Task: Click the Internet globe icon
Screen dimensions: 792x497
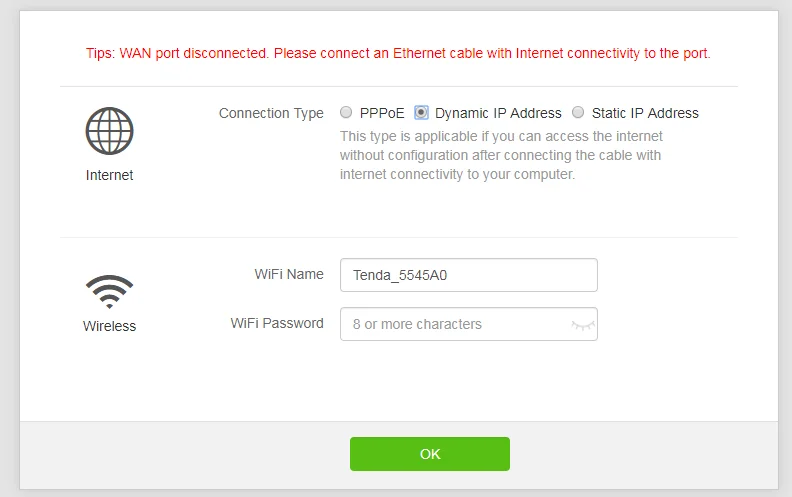Action: coord(109,131)
